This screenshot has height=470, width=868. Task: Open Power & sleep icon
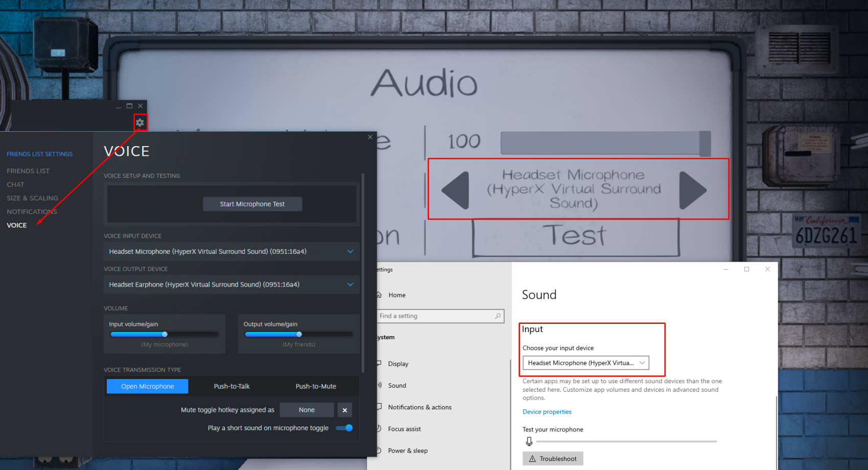pyautogui.click(x=378, y=450)
